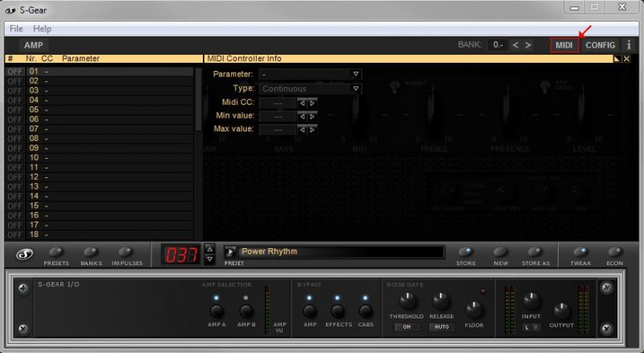
Task: Click the Power Rhythm preset name field
Action: [341, 251]
